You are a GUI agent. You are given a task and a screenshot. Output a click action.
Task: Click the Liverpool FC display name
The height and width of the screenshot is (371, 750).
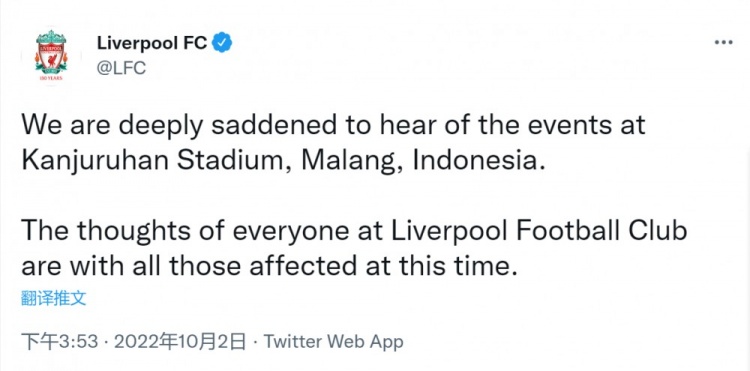click(152, 43)
